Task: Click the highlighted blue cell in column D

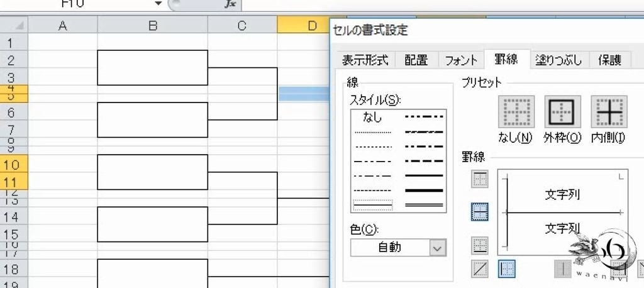Action: 304,94
